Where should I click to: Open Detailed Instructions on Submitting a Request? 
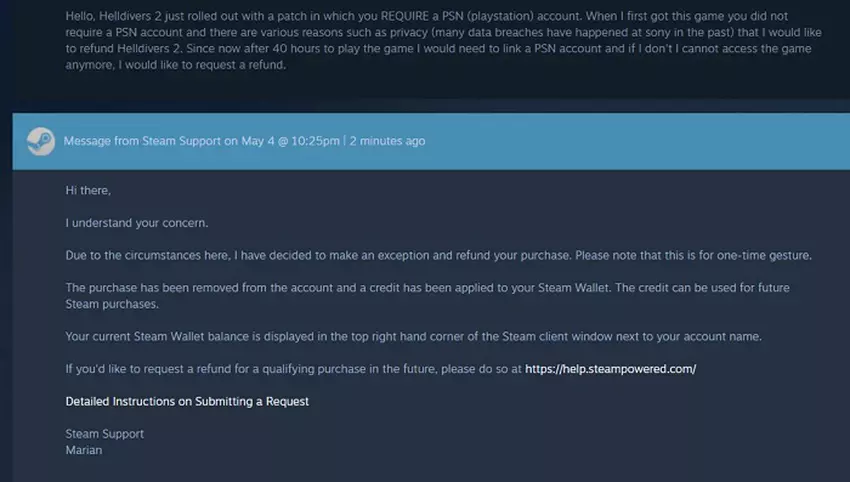click(x=187, y=401)
